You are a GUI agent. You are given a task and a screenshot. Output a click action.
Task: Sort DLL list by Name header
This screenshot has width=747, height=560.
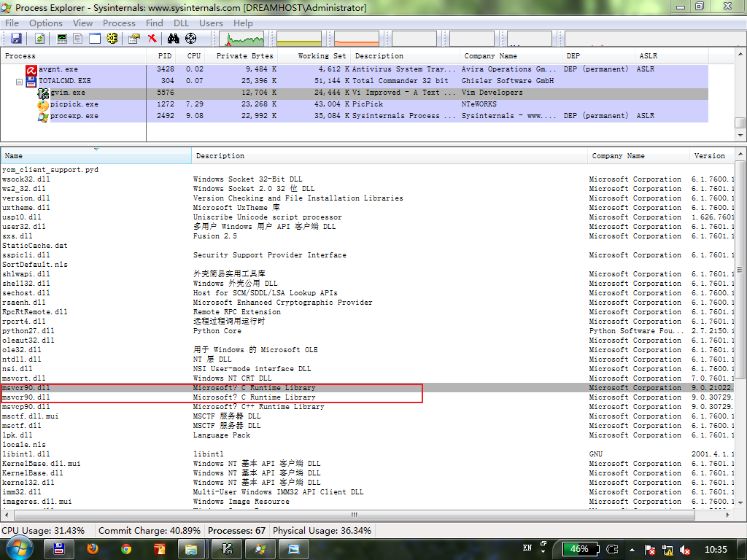[x=96, y=156]
